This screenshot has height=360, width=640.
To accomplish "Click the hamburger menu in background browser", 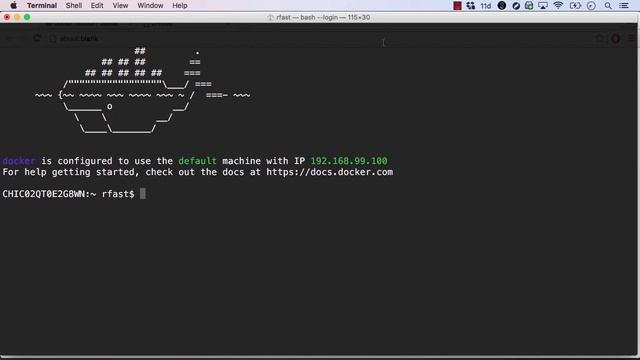I will tap(631, 38).
